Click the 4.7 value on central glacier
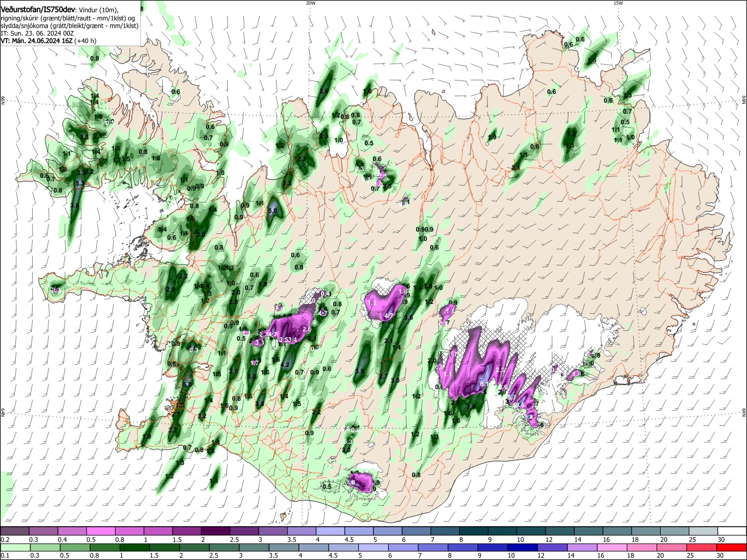The image size is (747, 560). [x=389, y=316]
